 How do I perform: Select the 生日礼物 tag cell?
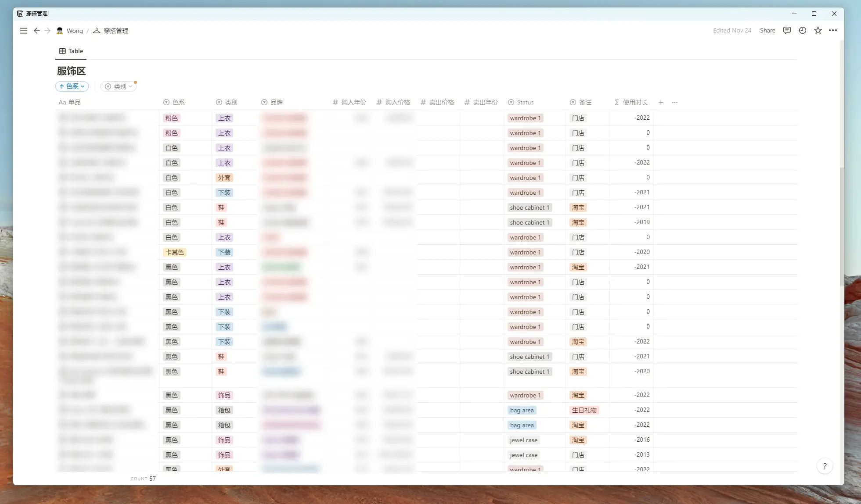tap(584, 410)
